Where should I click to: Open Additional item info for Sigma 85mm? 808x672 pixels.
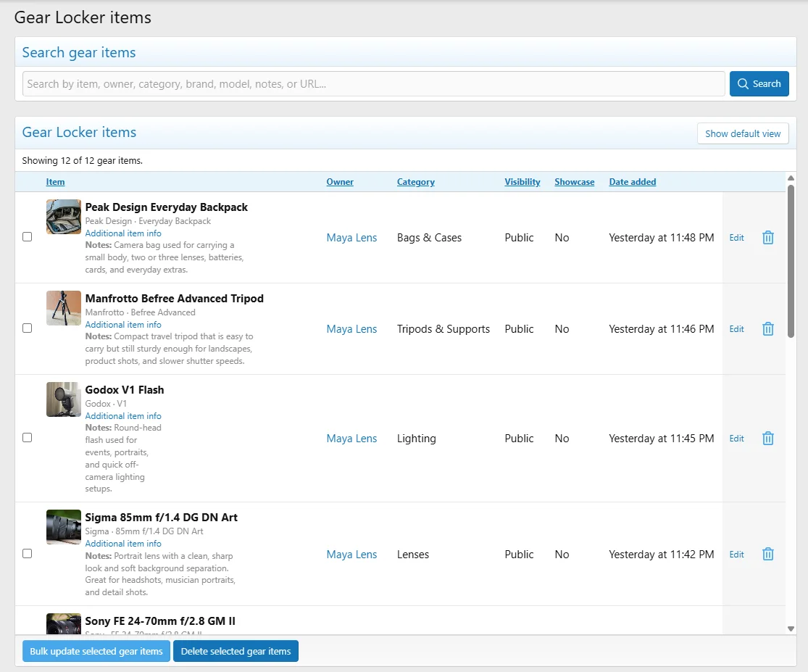point(123,544)
